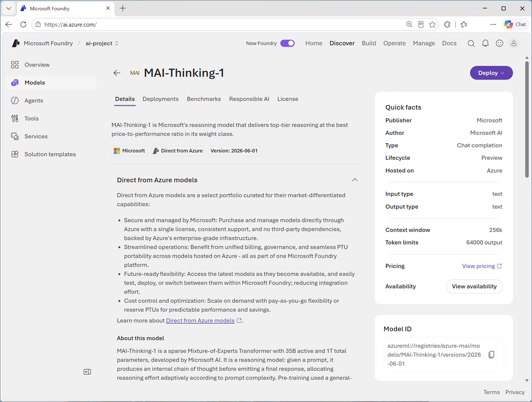Open the favorites list icon
The width and height of the screenshot is (532, 402).
coord(464,25)
